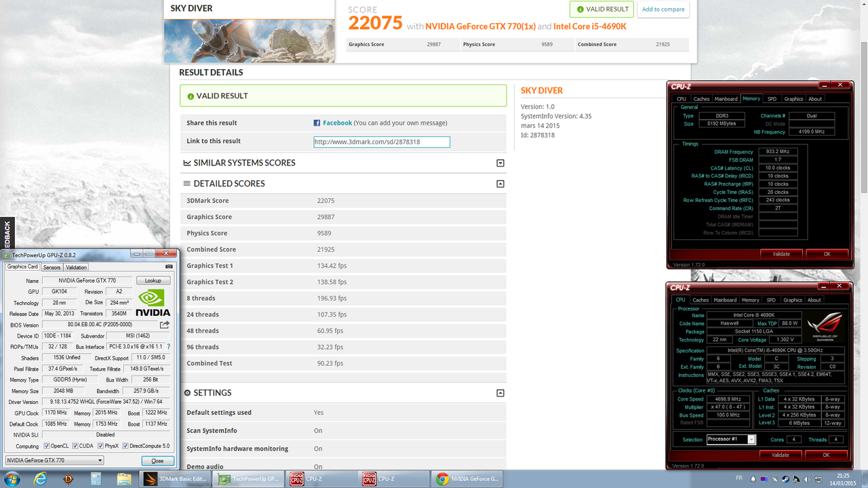The height and width of the screenshot is (488, 868).
Task: Open the SPD tab in upper CPU-Z window
Action: pos(772,99)
